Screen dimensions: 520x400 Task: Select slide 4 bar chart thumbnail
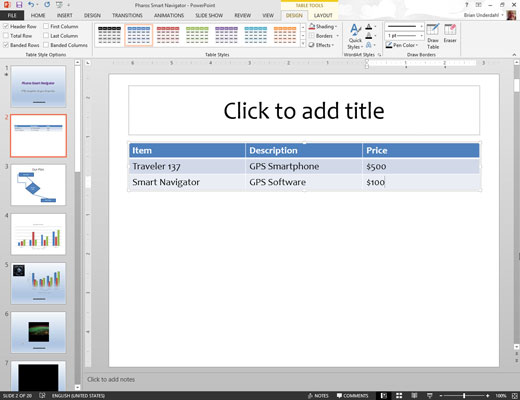(x=38, y=234)
